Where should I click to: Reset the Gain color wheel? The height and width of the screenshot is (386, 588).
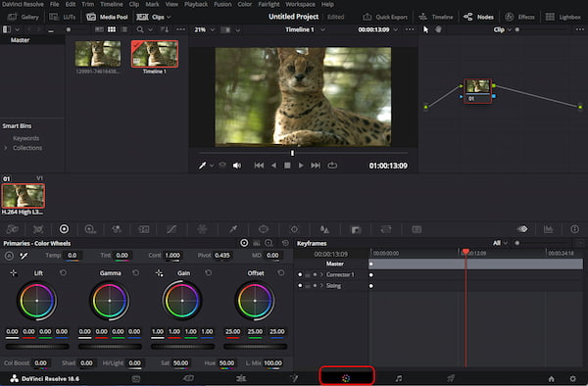point(209,272)
